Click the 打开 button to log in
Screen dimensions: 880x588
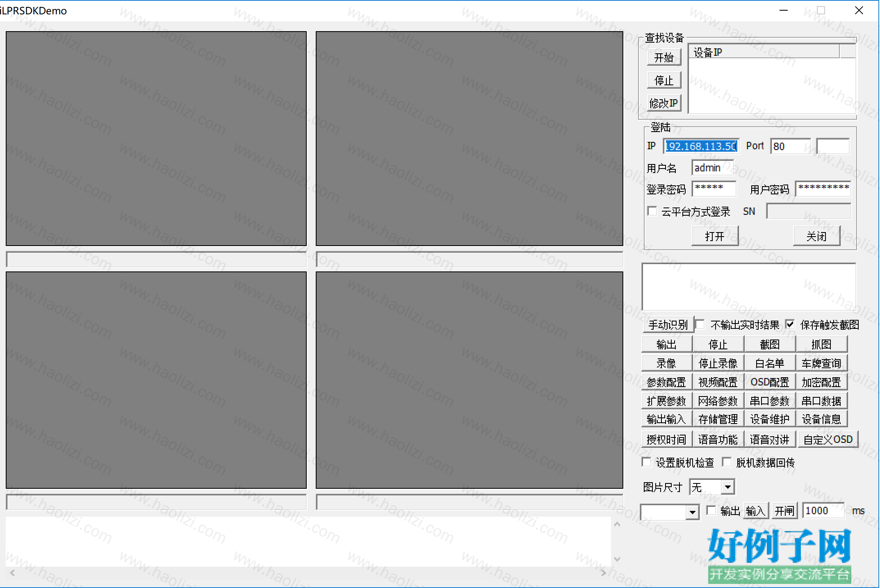[x=715, y=236]
